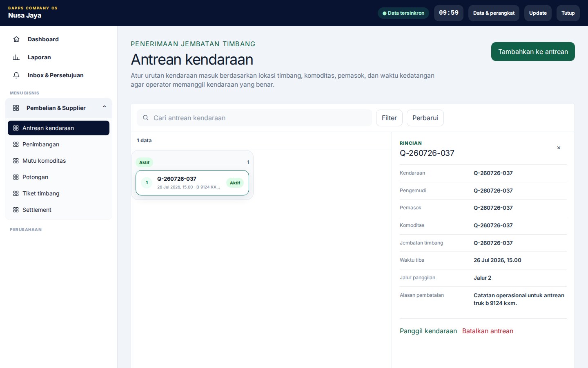Click the Antrean kendaraan sidebar icon

coord(16,128)
